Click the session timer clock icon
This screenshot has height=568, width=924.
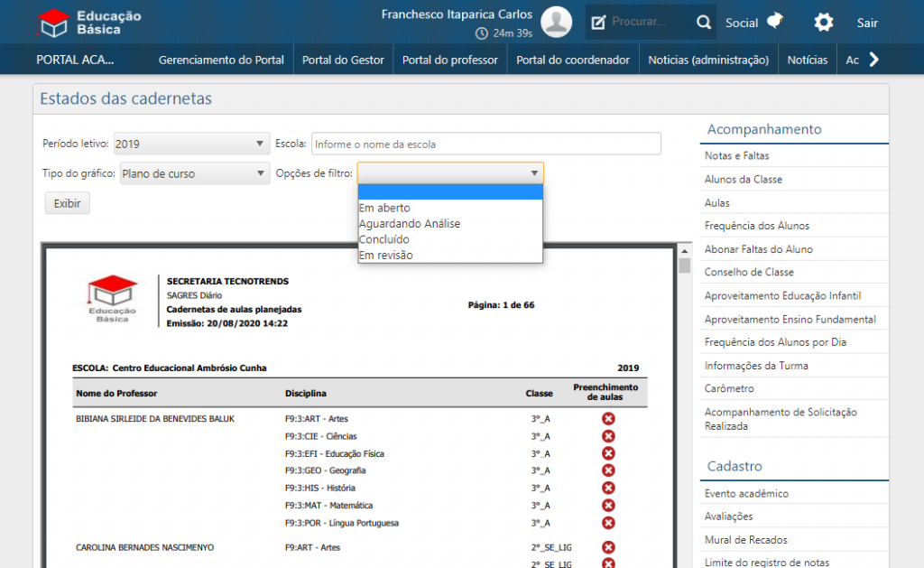(x=482, y=33)
